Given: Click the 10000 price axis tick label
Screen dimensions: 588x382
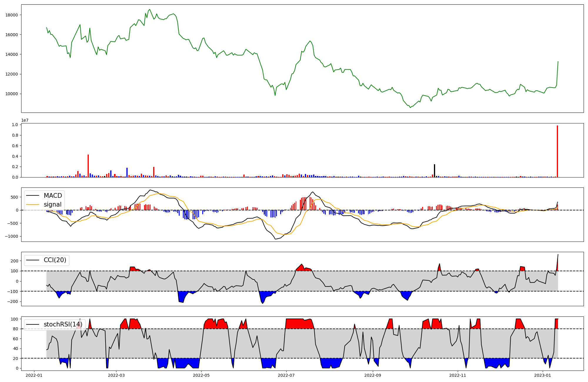Looking at the screenshot, I should [11, 94].
